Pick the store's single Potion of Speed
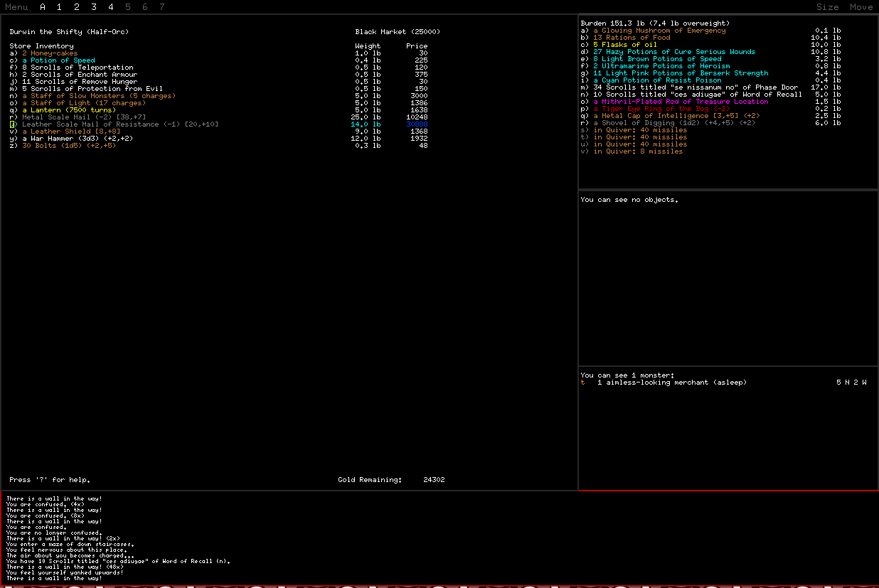Screen dimensions: 879x588 pos(219,60)
